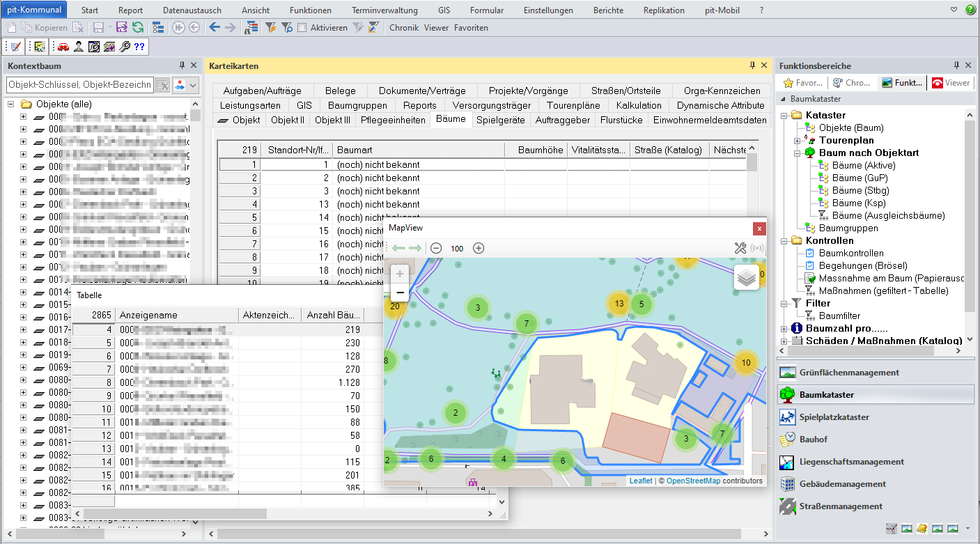Toggle the Aktivieren checkbox
980x544 pixels.
302,28
